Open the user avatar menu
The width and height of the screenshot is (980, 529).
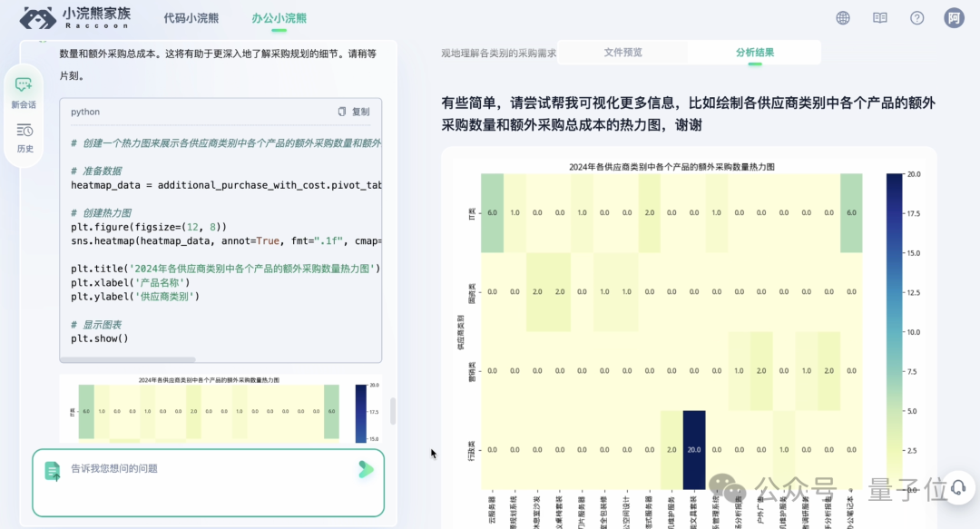coord(954,18)
